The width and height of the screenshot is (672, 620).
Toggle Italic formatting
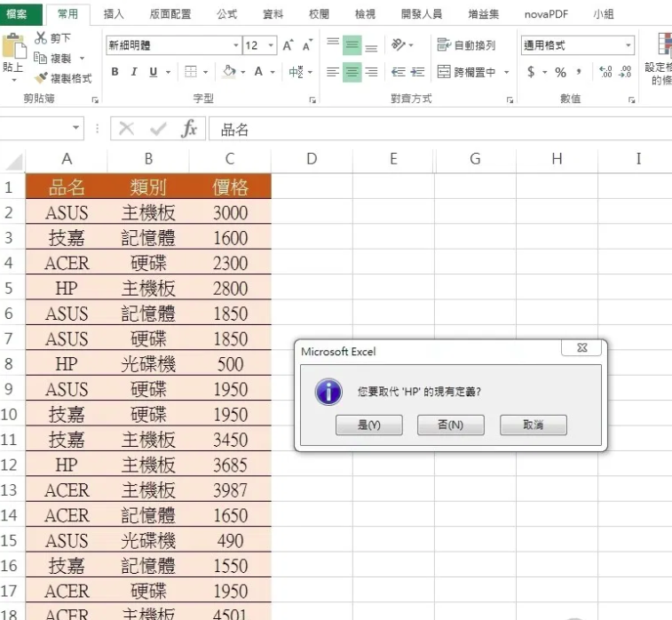click(134, 72)
